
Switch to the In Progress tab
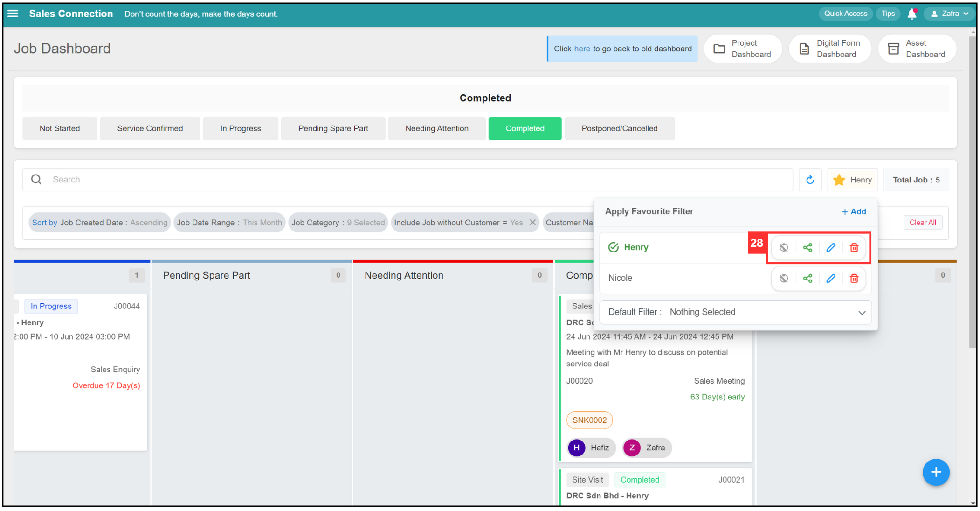coord(241,128)
